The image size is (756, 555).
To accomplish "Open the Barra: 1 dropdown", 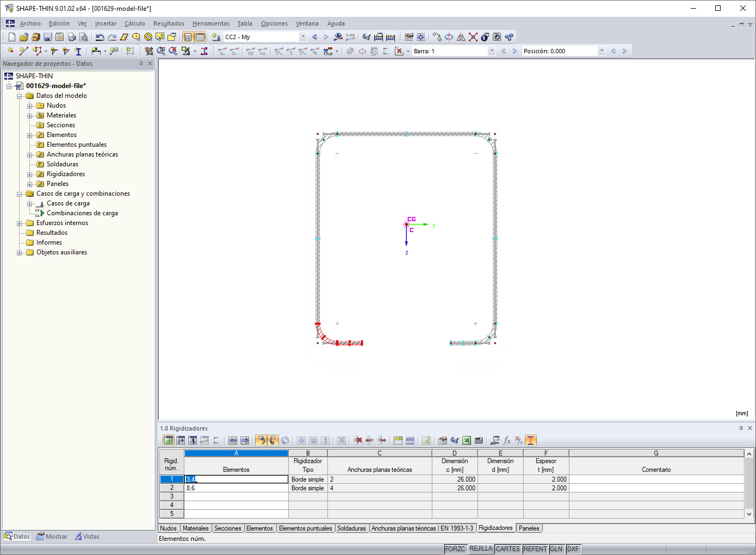I will 492,51.
